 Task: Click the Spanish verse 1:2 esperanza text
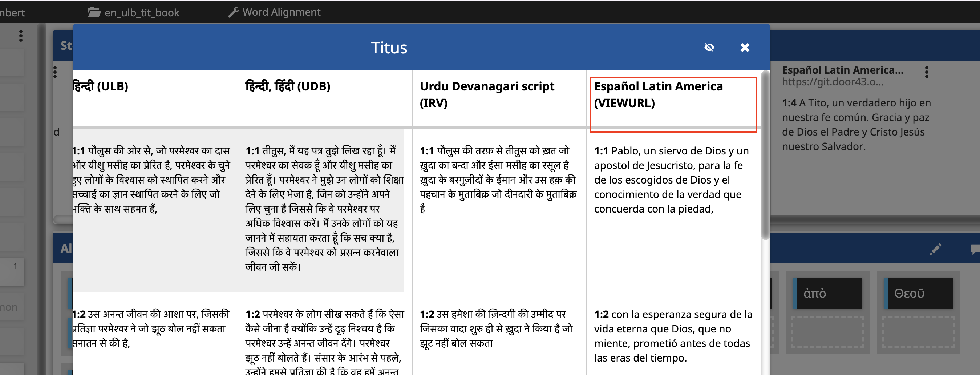[673, 336]
